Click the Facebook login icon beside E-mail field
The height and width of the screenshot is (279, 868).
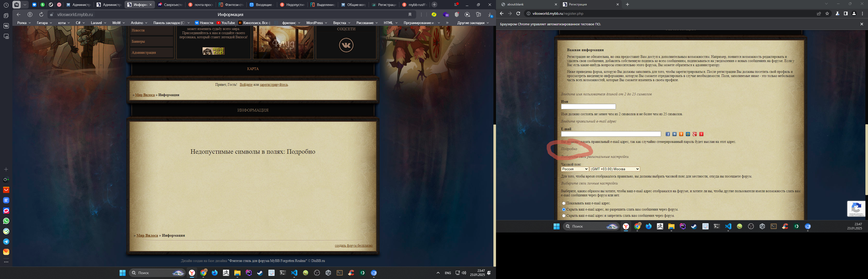(x=668, y=134)
